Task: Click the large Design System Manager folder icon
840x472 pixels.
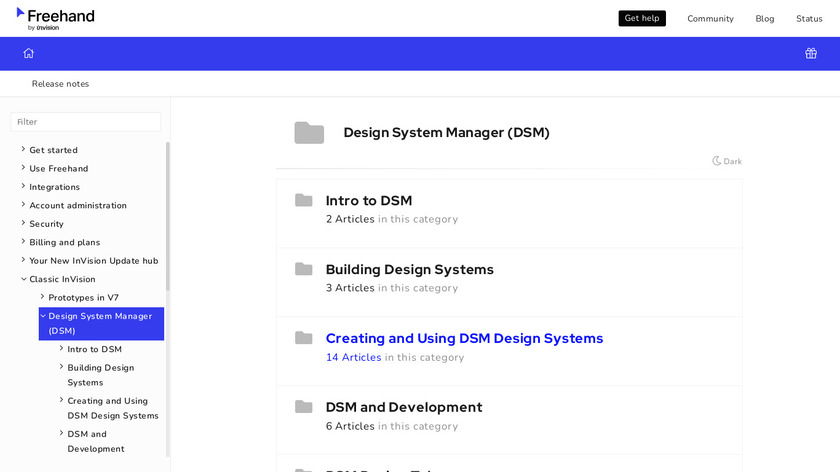Action: [309, 133]
